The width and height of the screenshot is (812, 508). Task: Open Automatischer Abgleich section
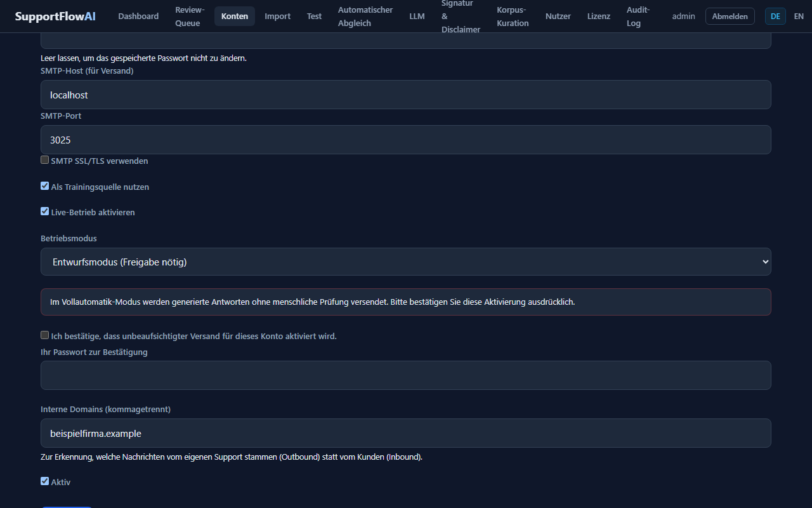coord(365,17)
